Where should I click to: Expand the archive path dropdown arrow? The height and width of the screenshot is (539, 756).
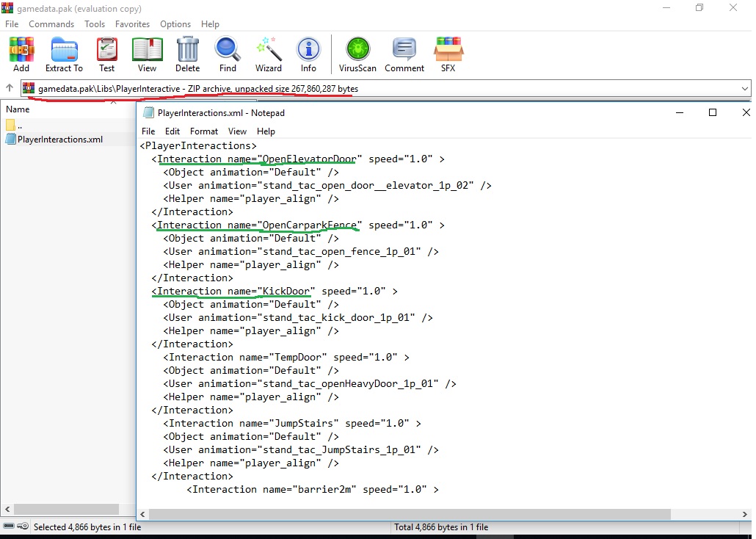point(745,88)
